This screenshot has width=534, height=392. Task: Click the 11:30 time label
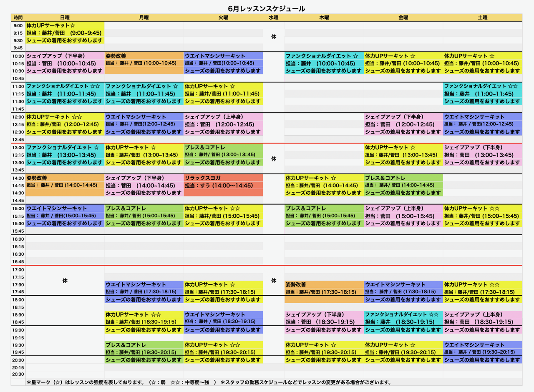pyautogui.click(x=18, y=101)
